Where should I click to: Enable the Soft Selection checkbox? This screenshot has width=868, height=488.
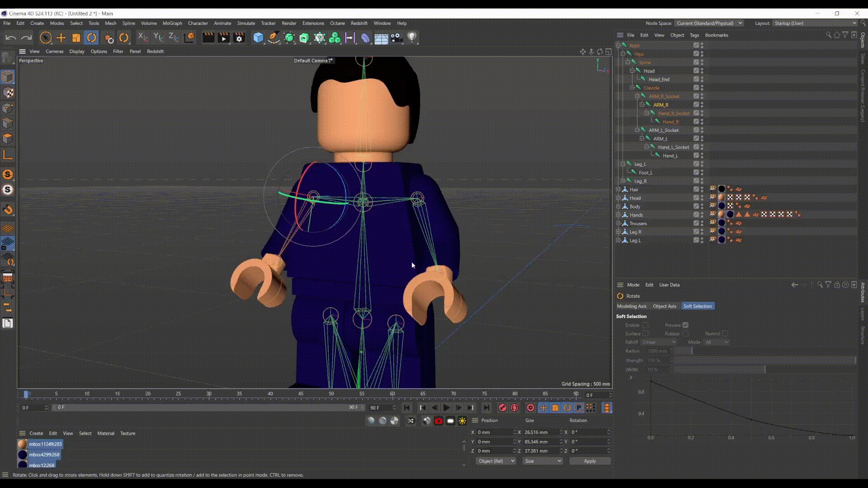(645, 325)
